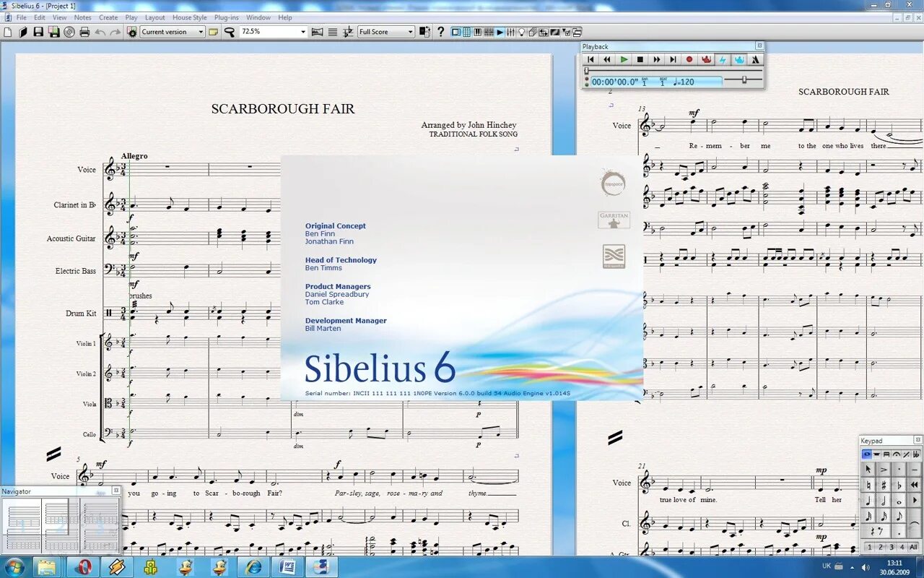The width and height of the screenshot is (924, 578).
Task: Select the accent marking on the Keypad
Action: (x=884, y=470)
